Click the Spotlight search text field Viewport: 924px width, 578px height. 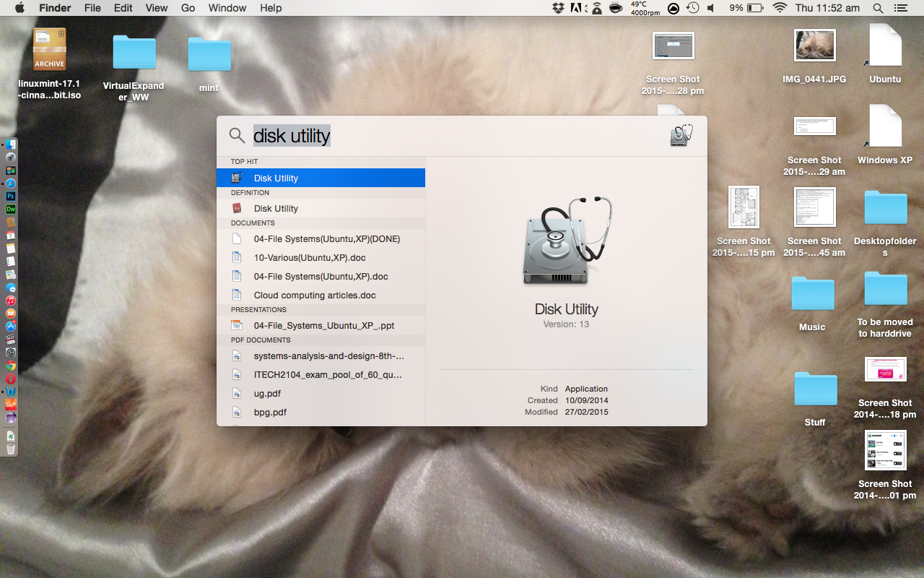455,136
